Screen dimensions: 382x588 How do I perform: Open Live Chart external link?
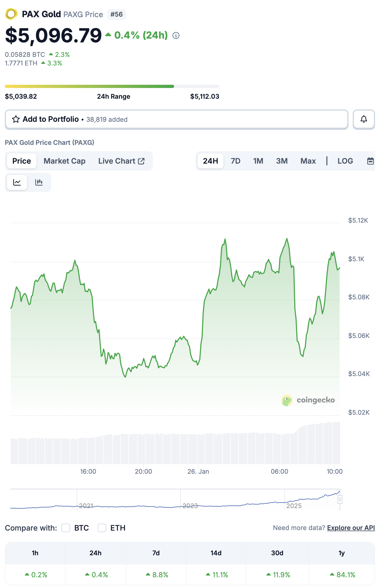[x=121, y=161]
